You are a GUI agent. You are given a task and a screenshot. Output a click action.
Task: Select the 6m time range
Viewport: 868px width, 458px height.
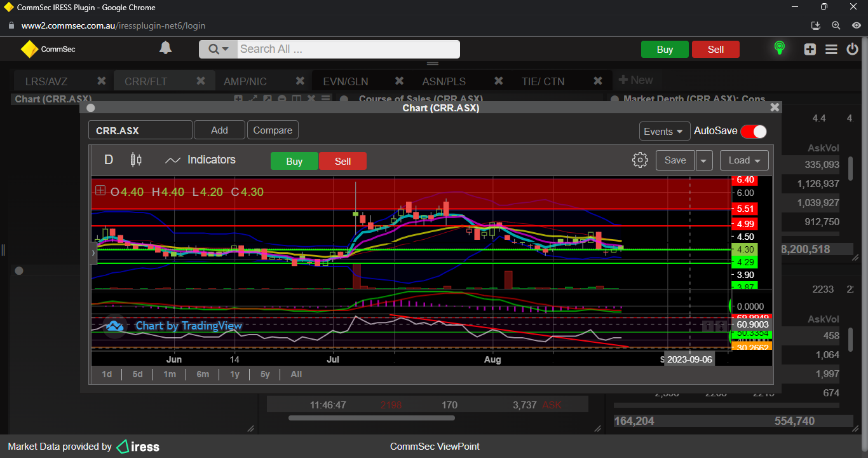203,374
